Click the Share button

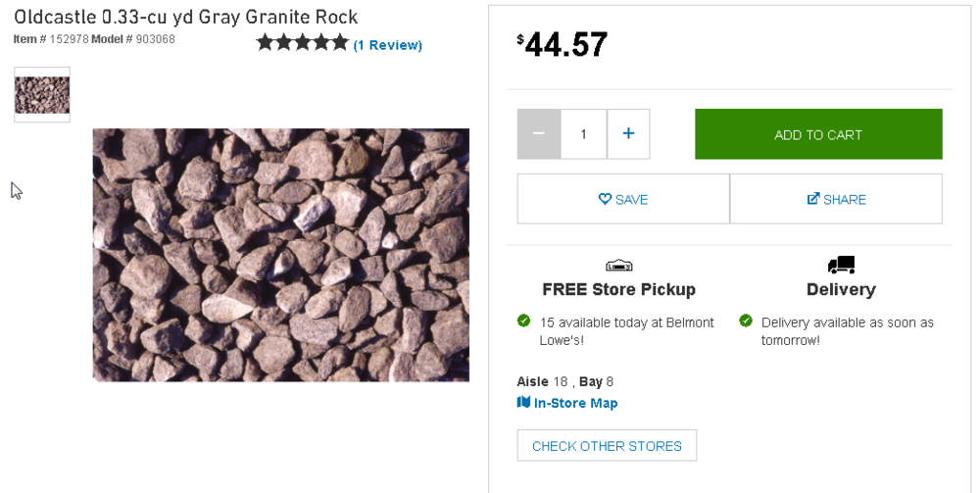(836, 199)
